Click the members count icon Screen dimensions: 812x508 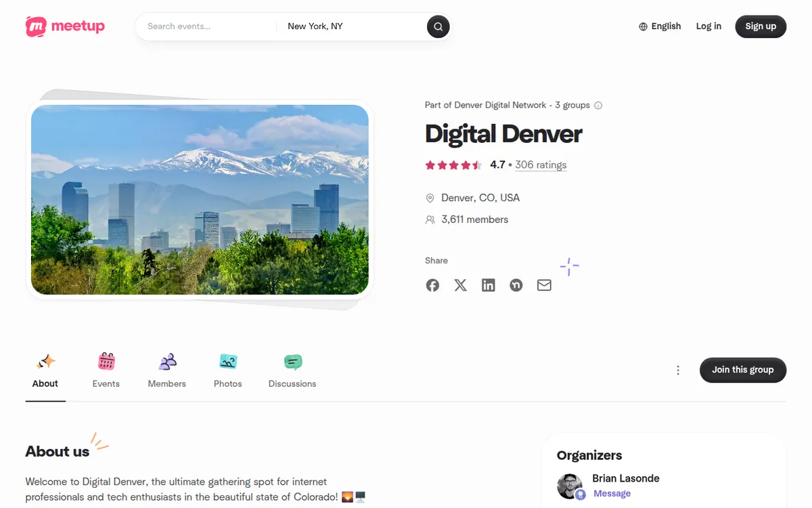pos(430,219)
